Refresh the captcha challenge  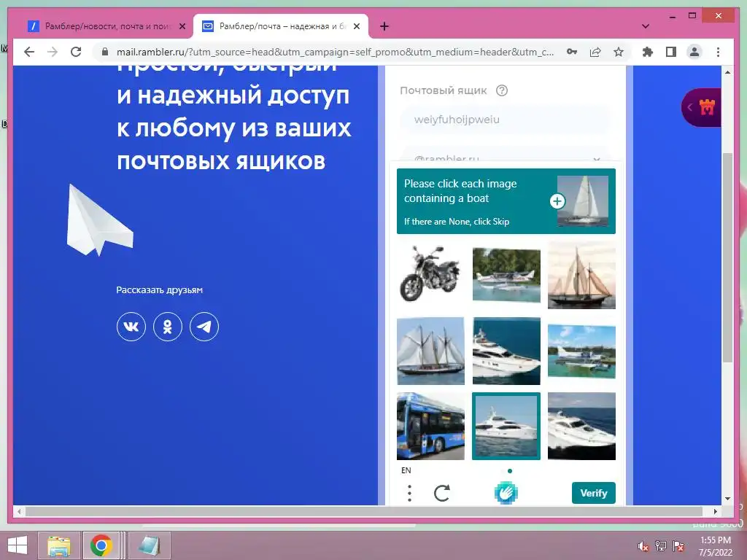(x=441, y=494)
